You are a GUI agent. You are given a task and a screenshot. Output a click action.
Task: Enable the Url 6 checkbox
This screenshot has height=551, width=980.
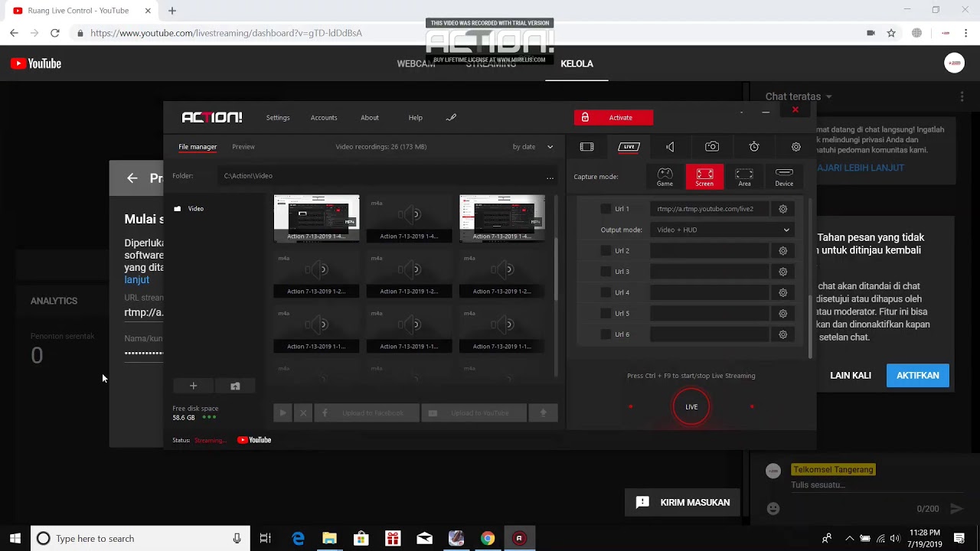[606, 334]
